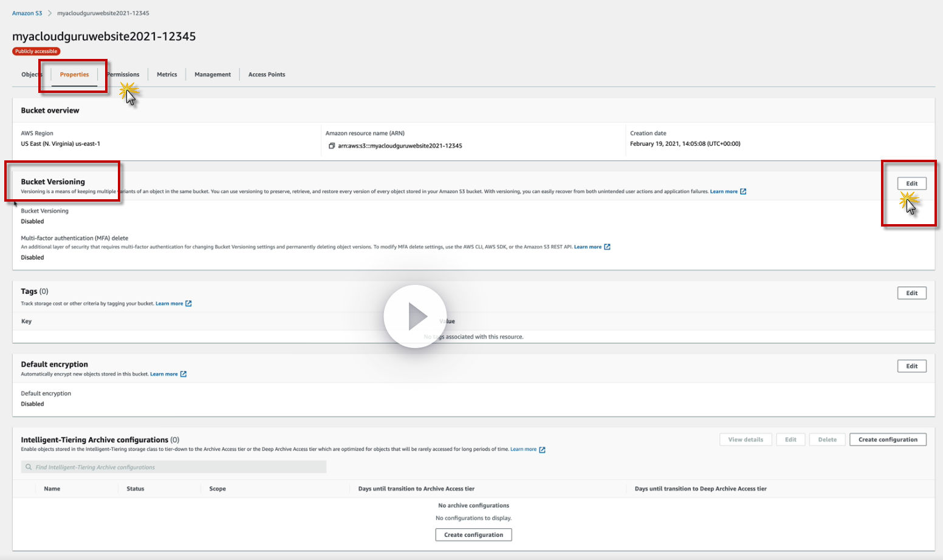This screenshot has width=943, height=560.
Task: Copy the bucket ARN with the copy icon
Action: click(x=332, y=146)
